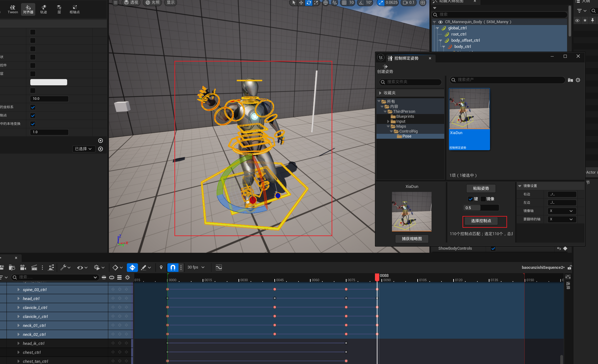Open the curve editor icon

click(219, 268)
